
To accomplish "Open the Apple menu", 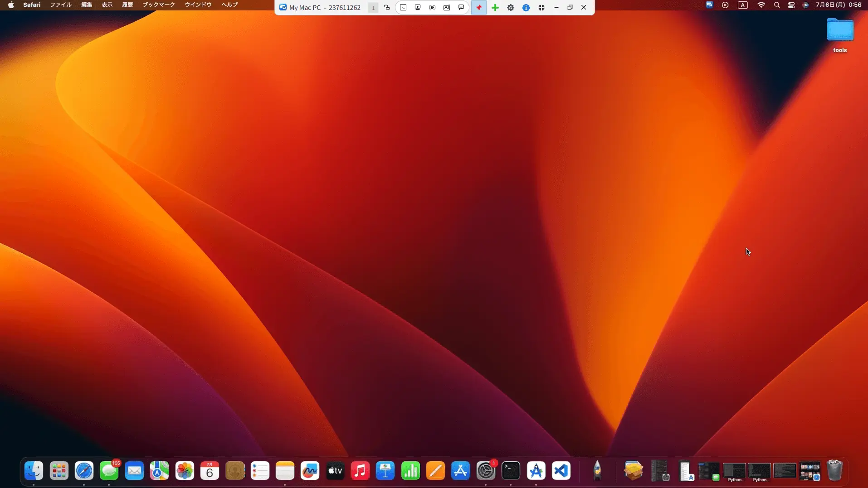I will point(11,5).
